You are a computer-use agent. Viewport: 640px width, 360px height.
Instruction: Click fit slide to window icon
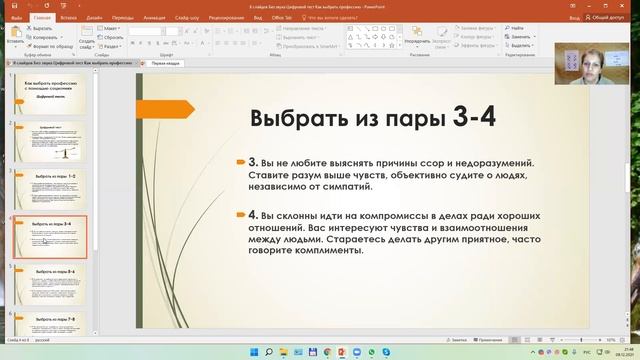622,340
